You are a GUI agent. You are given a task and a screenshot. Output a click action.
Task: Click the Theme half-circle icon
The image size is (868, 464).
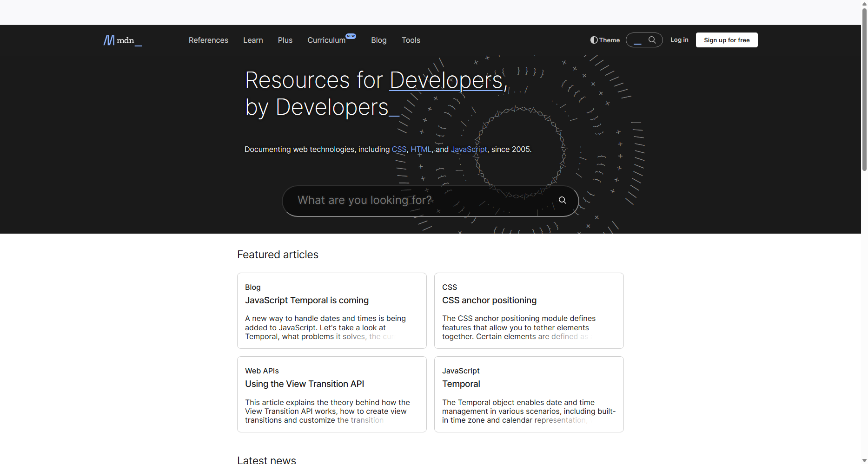point(594,40)
